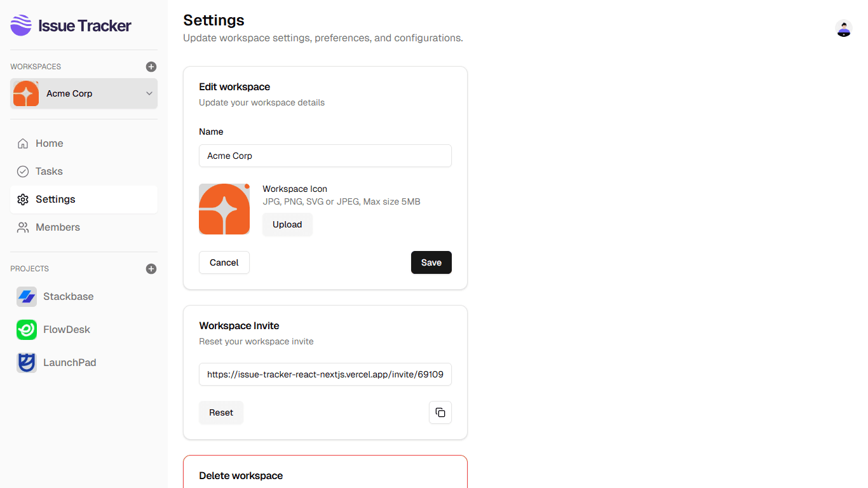Screen dimensions: 868x488
Task: Click the Save button
Action: (x=431, y=262)
